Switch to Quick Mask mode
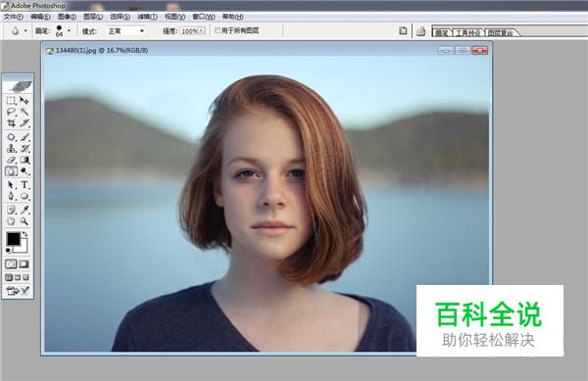The image size is (588, 381). pyautogui.click(x=24, y=264)
